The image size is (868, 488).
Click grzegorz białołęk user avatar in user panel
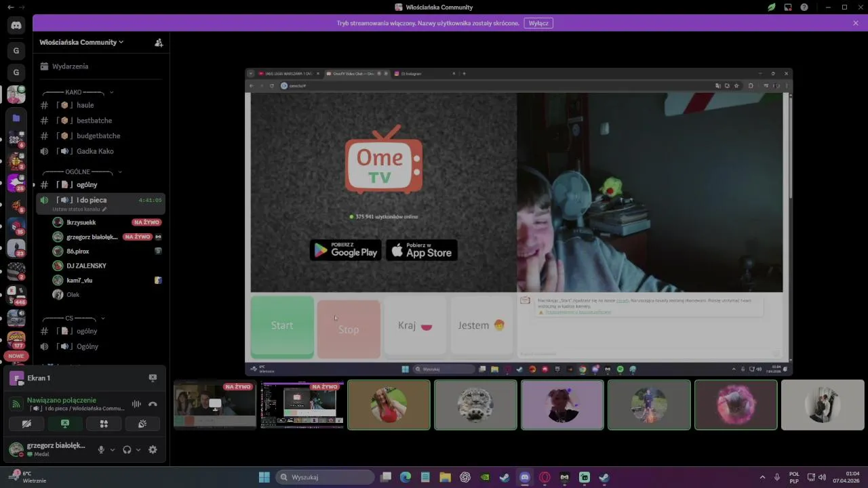coord(16,449)
